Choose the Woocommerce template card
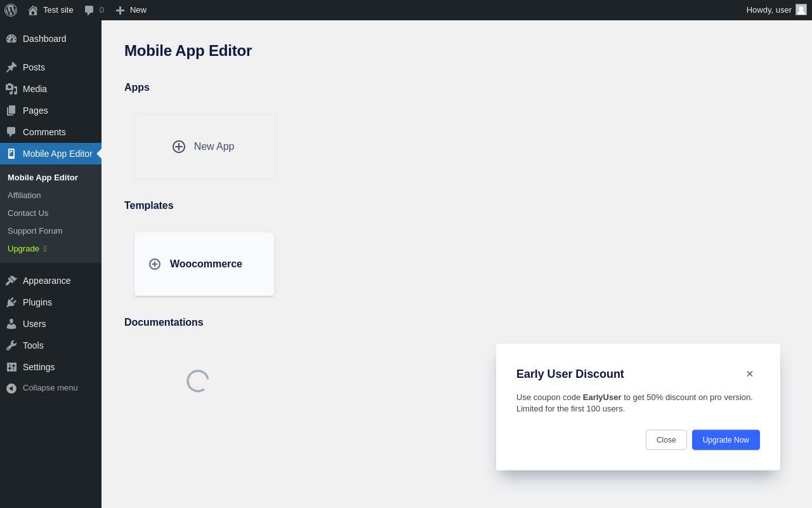The height and width of the screenshot is (508, 812). click(x=204, y=264)
